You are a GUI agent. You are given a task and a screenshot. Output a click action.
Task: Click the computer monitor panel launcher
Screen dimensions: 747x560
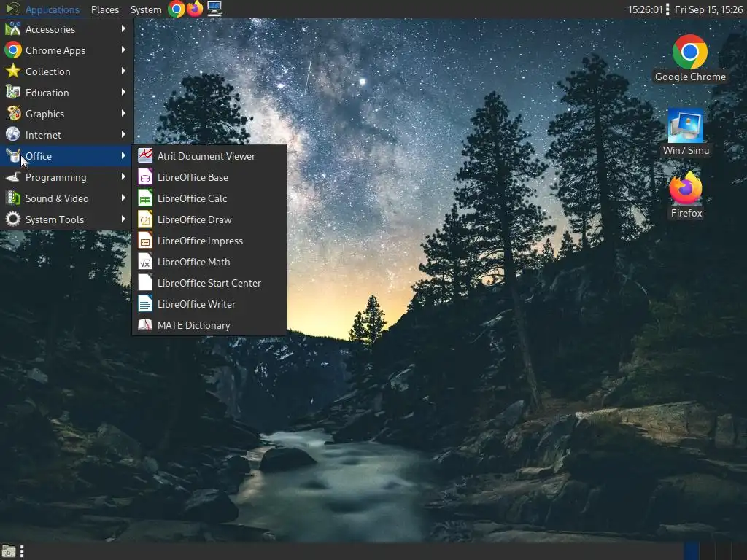tap(214, 9)
